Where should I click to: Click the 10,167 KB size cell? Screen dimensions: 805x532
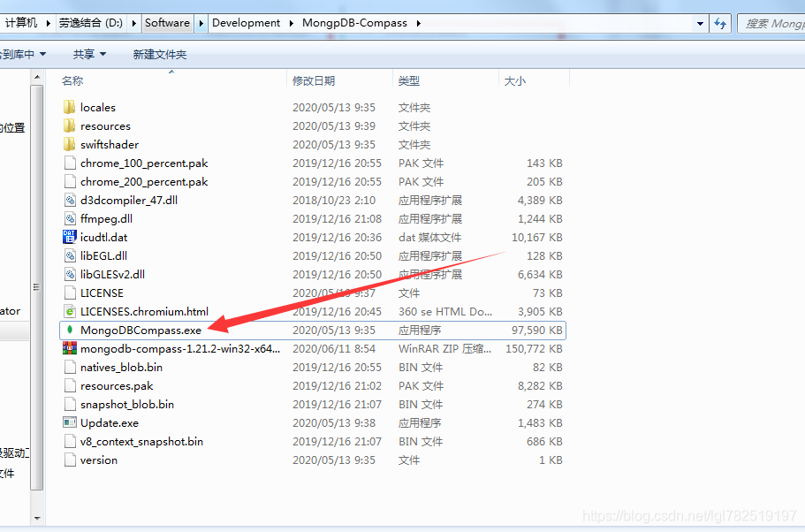point(537,237)
